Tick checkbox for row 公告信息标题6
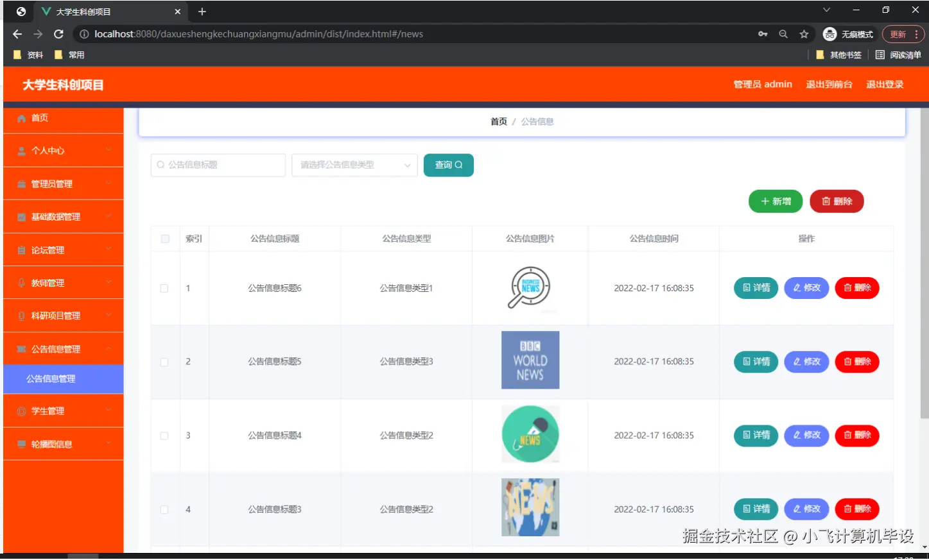Screen dimensions: 929x560 click(x=164, y=289)
